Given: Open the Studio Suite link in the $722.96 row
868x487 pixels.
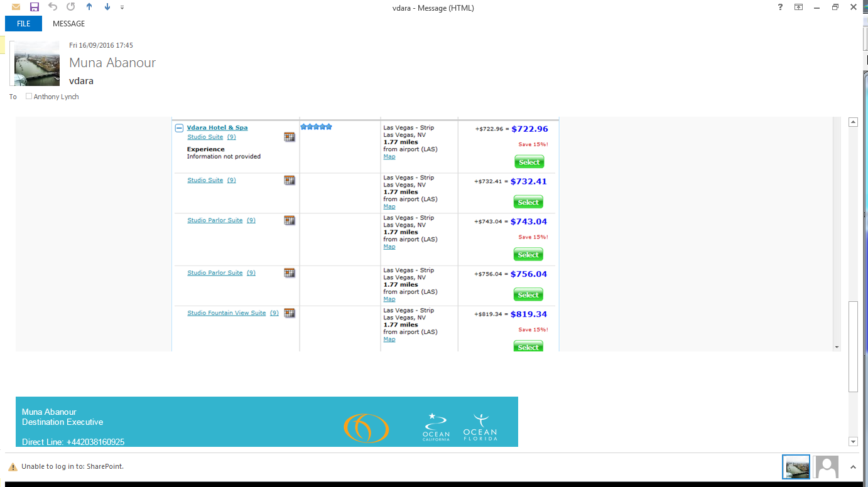Looking at the screenshot, I should click(x=205, y=137).
